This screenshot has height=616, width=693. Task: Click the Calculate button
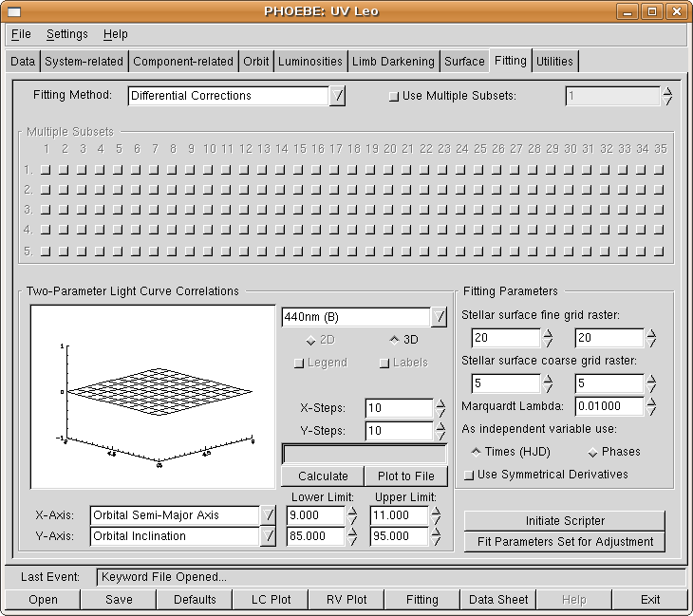coord(323,476)
